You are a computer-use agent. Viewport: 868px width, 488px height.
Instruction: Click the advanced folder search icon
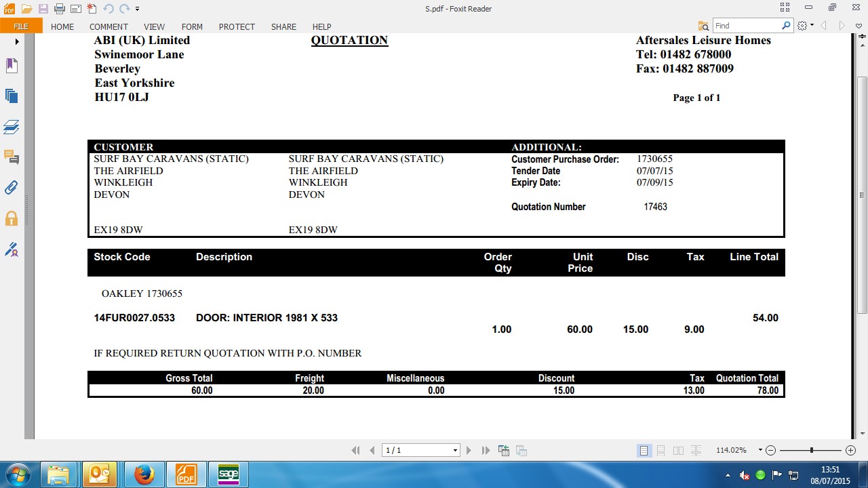704,26
